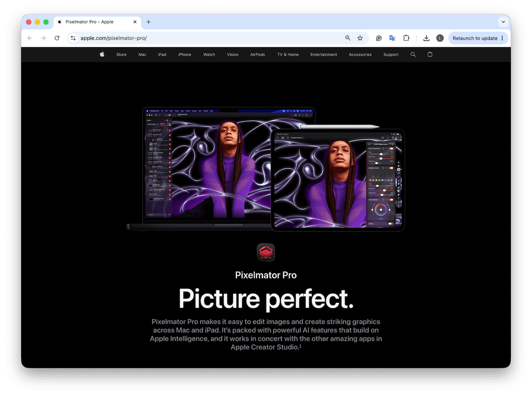Open the Google Translate extension icon

392,38
